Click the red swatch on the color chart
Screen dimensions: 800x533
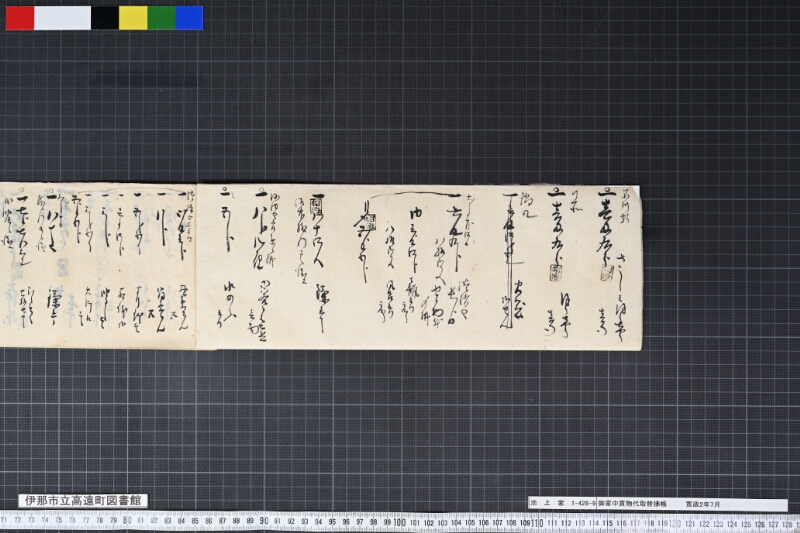[20, 18]
